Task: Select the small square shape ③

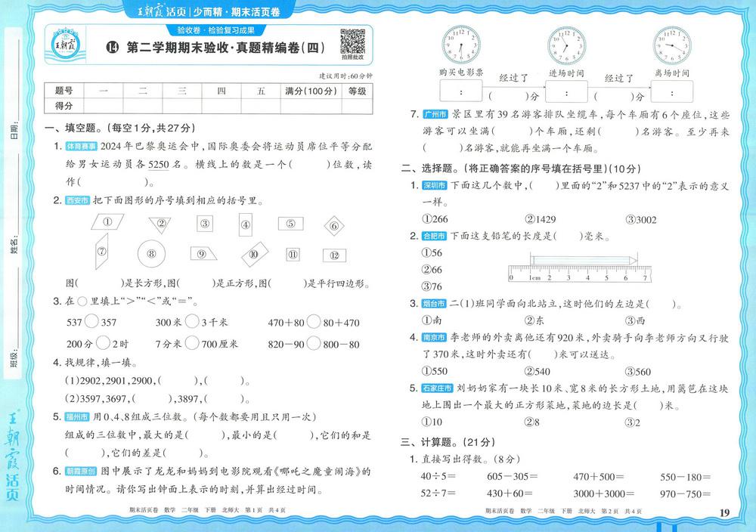Action: [205, 223]
